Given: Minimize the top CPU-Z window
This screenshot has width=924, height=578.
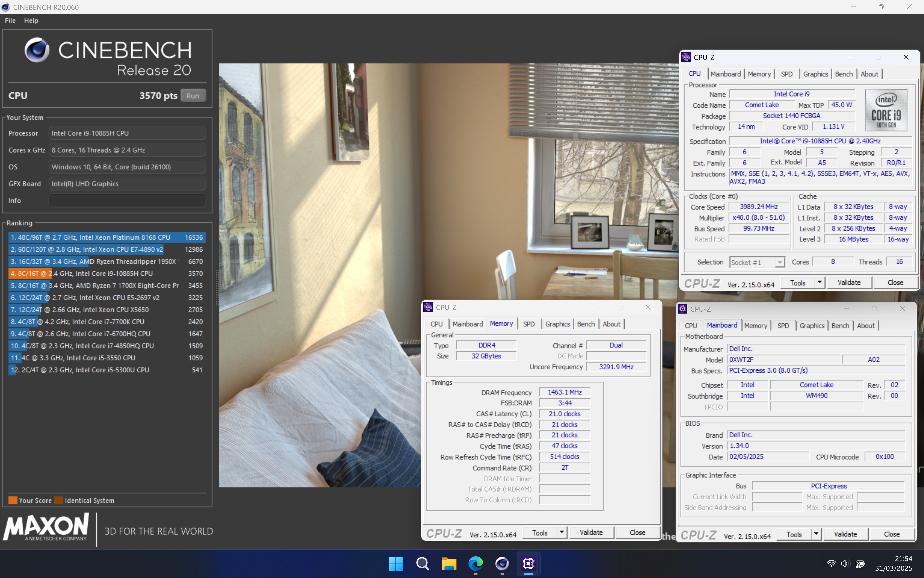Looking at the screenshot, I should [x=850, y=57].
